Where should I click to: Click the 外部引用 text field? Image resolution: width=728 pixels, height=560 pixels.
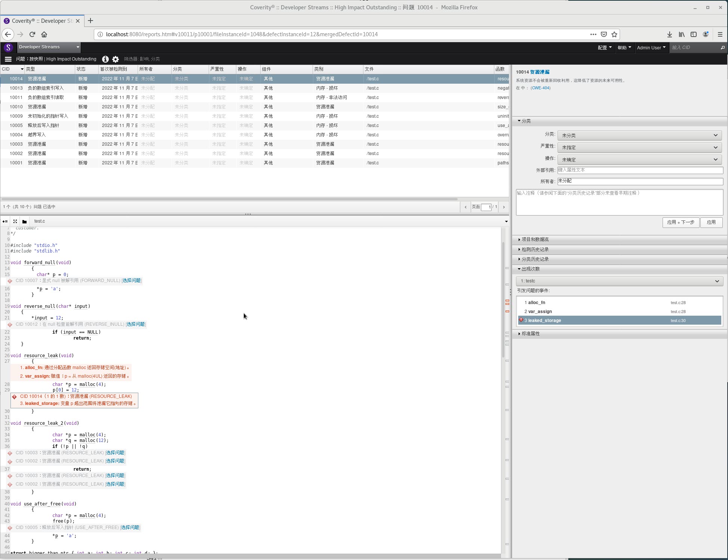point(640,170)
